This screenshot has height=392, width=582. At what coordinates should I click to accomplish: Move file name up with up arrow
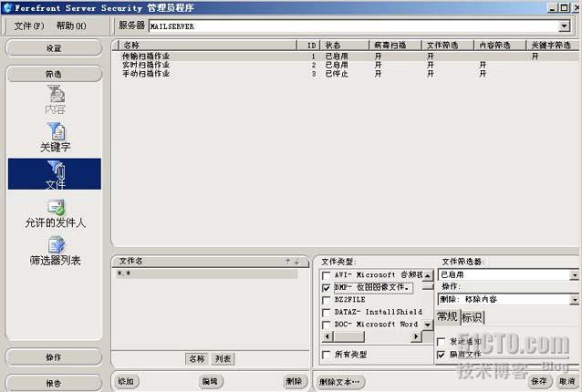pyautogui.click(x=288, y=262)
